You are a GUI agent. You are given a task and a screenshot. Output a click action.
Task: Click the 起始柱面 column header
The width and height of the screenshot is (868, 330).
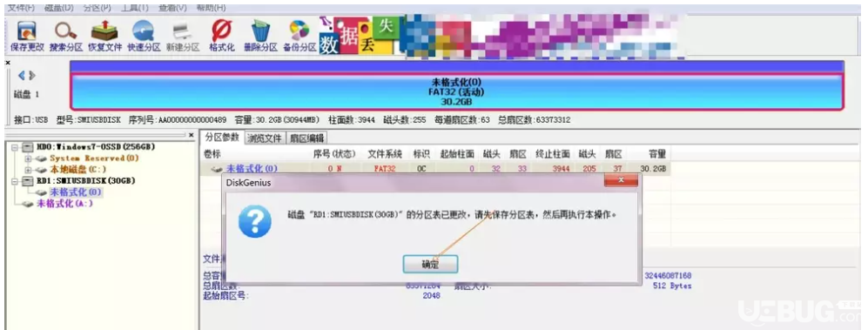click(x=457, y=154)
